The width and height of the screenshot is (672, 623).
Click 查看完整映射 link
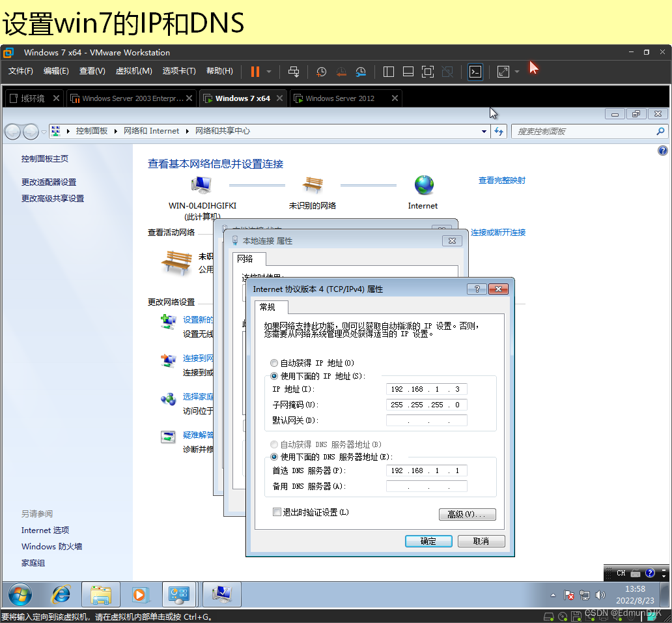click(x=502, y=181)
